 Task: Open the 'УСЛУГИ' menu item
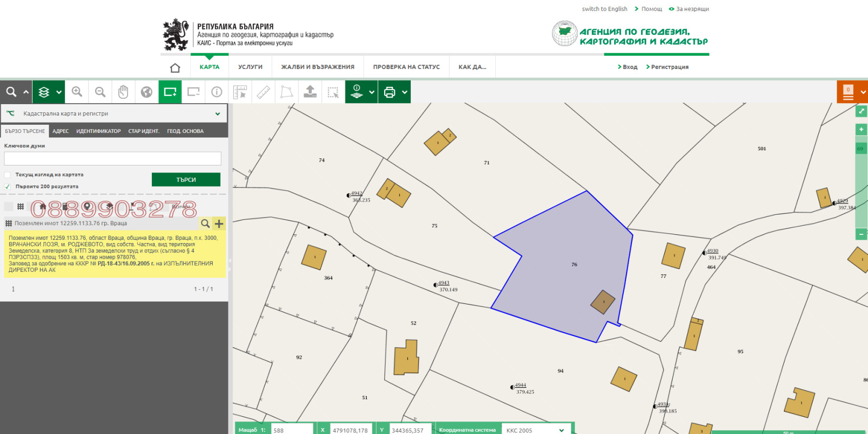tap(250, 67)
